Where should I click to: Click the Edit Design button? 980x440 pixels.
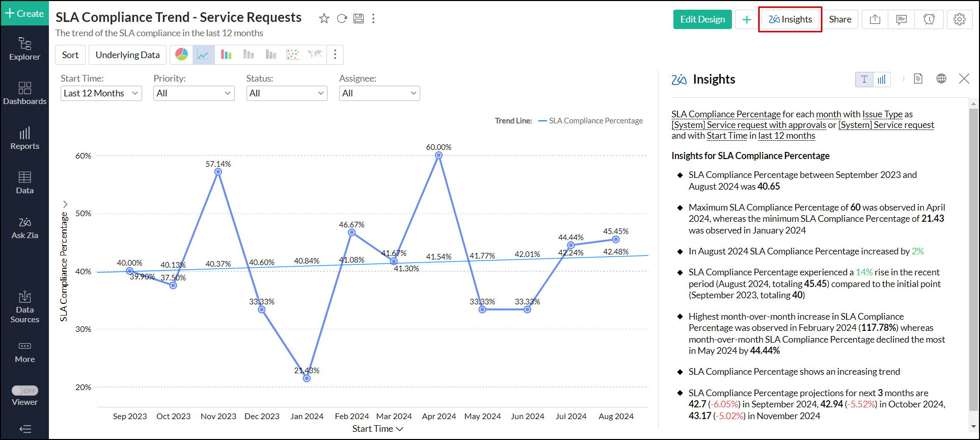pos(702,19)
